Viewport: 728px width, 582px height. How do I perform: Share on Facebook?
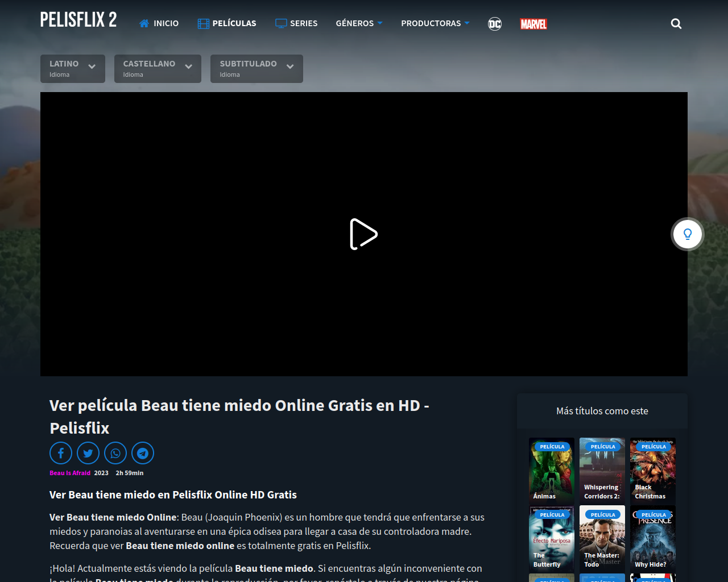click(x=61, y=453)
